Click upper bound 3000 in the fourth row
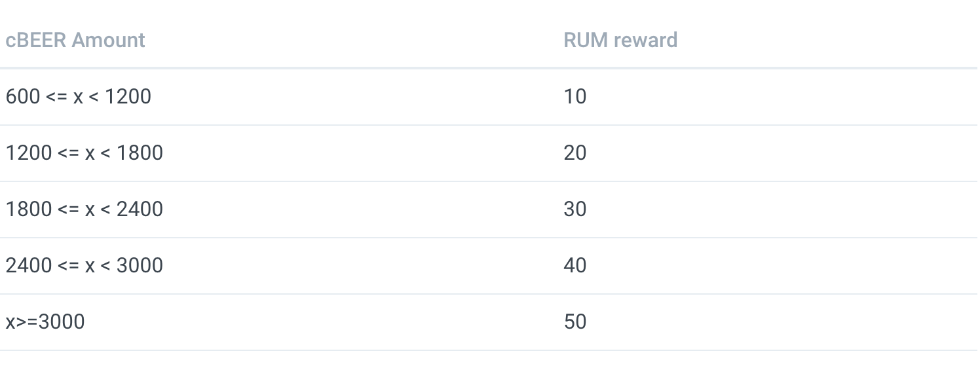The height and width of the screenshot is (385, 980). 140,266
